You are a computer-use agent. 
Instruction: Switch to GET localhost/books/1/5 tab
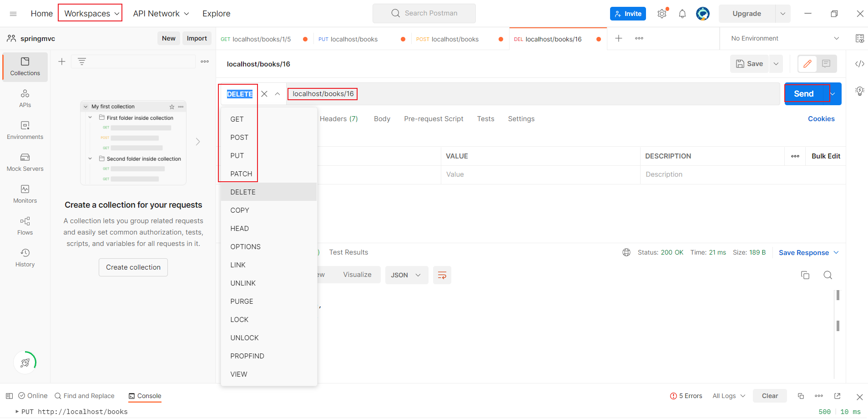[264, 39]
